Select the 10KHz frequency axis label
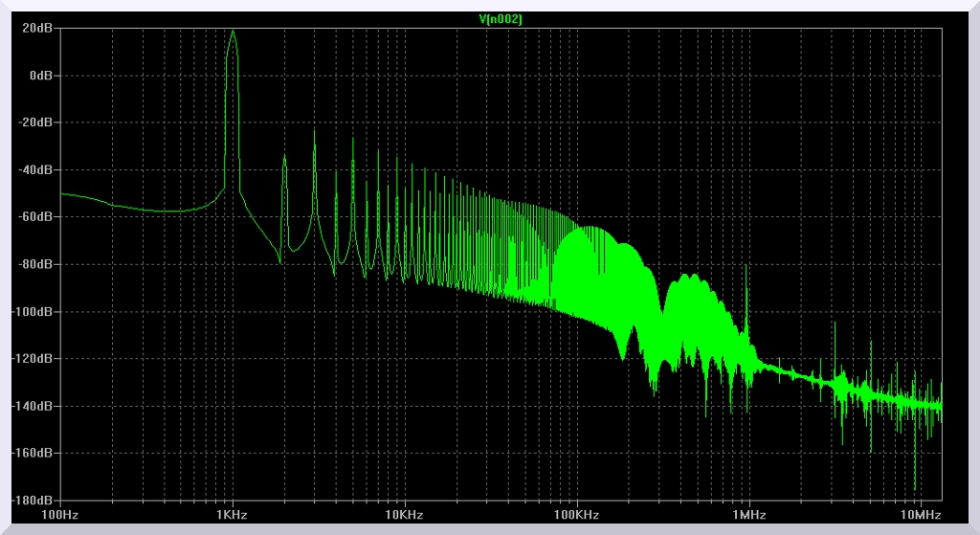 point(404,515)
